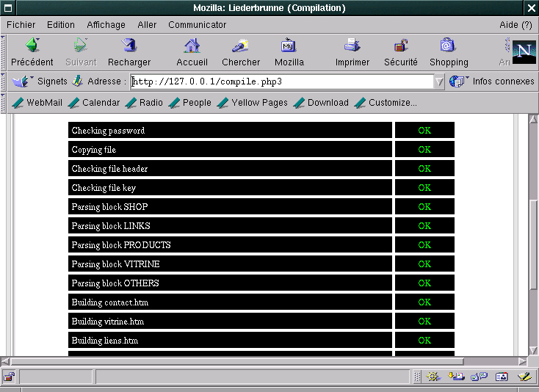Open the Affichage menu

(x=106, y=25)
